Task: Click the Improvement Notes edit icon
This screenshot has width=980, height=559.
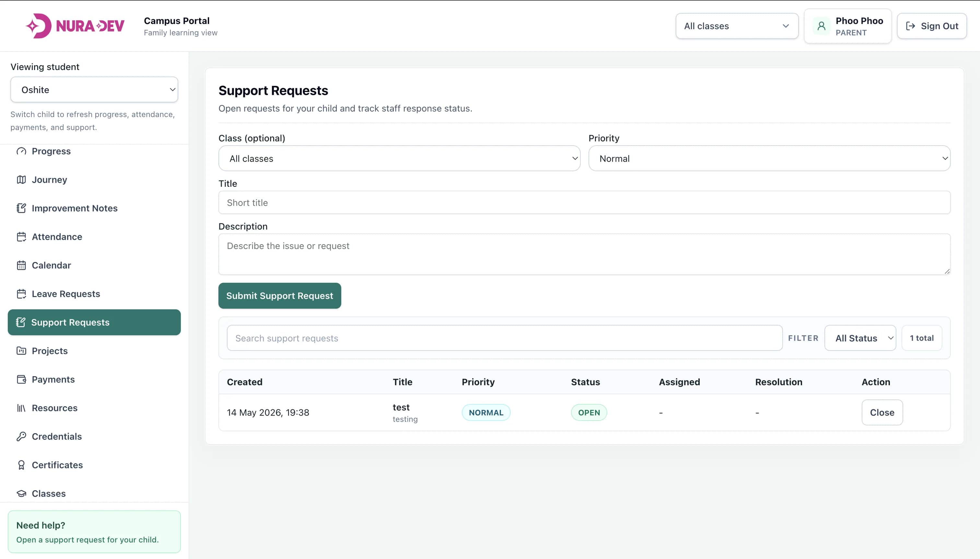Action: pos(21,208)
